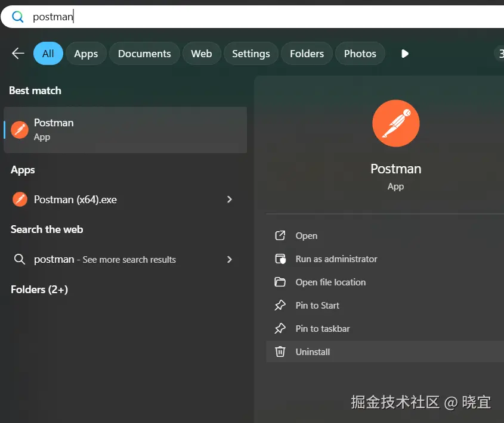Click the Pin to taskbar pin icon
This screenshot has height=423, width=504.
[x=280, y=328]
